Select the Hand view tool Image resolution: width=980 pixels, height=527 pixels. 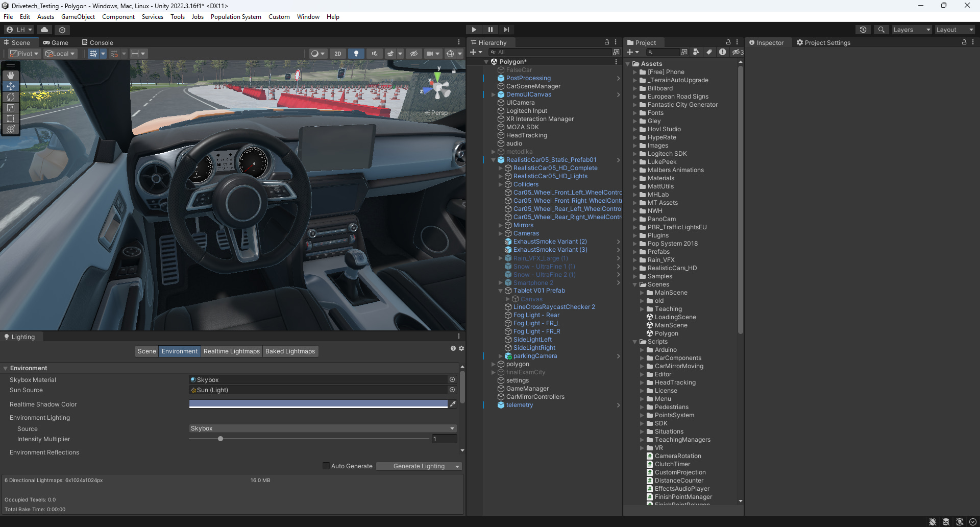click(11, 76)
